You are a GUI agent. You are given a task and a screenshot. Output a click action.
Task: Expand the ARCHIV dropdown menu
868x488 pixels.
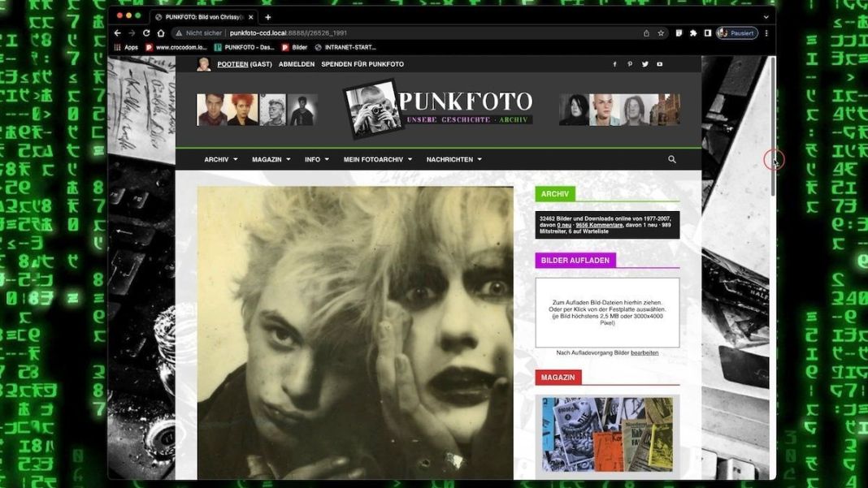coord(220,160)
